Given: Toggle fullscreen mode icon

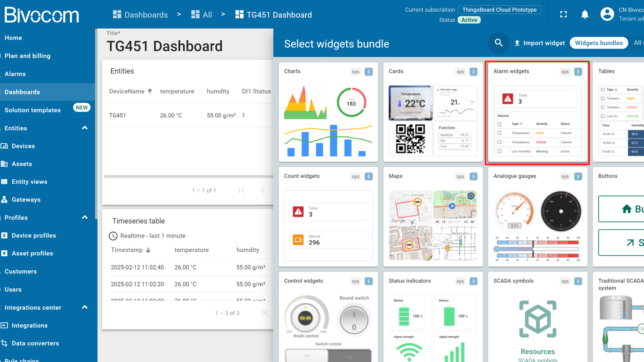Looking at the screenshot, I should click(563, 14).
